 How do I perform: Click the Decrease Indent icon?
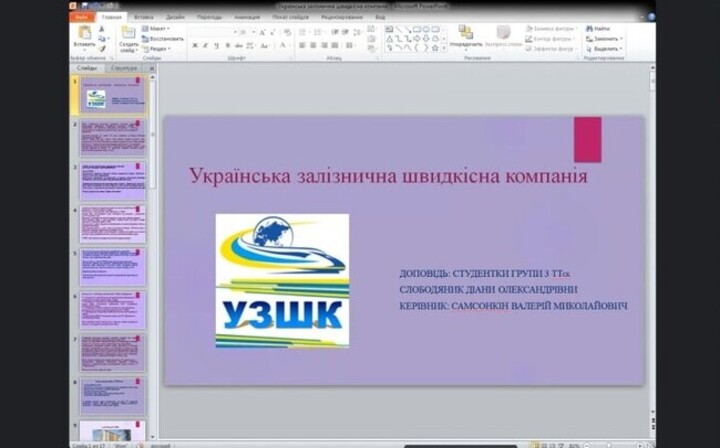pos(335,33)
